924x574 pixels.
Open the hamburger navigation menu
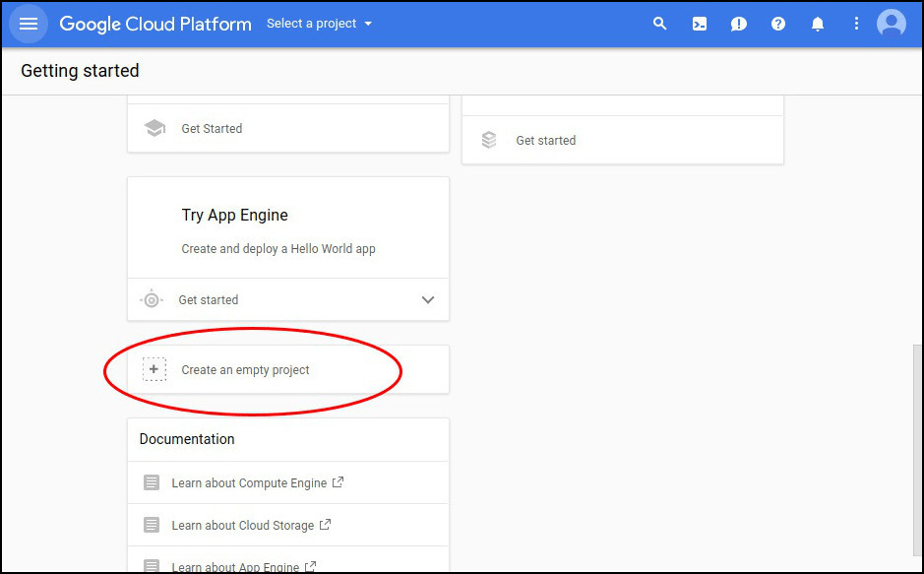(29, 24)
